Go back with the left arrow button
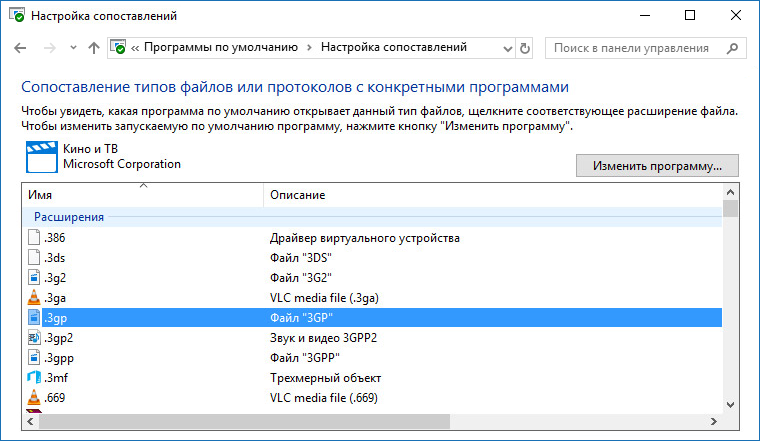 20,48
